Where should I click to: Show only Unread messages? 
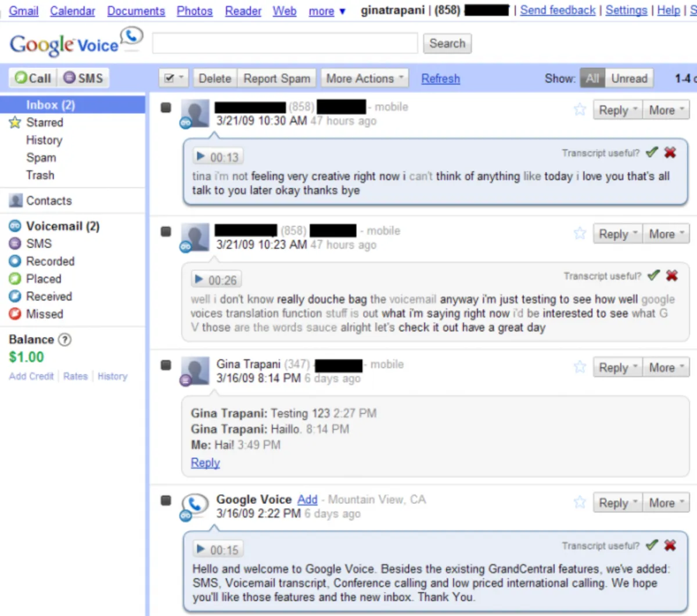point(629,78)
